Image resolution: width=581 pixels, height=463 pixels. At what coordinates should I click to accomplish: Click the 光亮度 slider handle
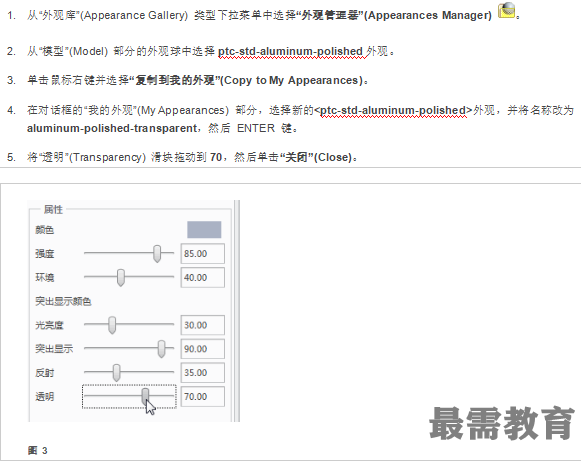[x=112, y=325]
